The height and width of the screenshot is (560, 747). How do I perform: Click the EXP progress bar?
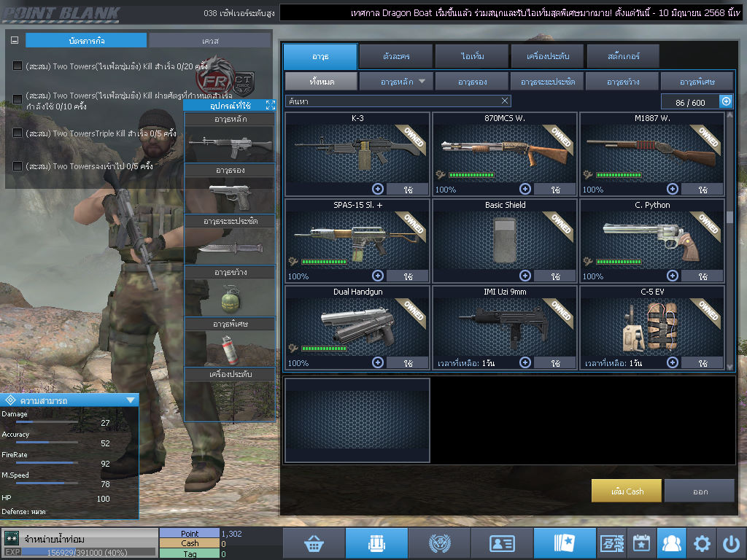pos(88,553)
